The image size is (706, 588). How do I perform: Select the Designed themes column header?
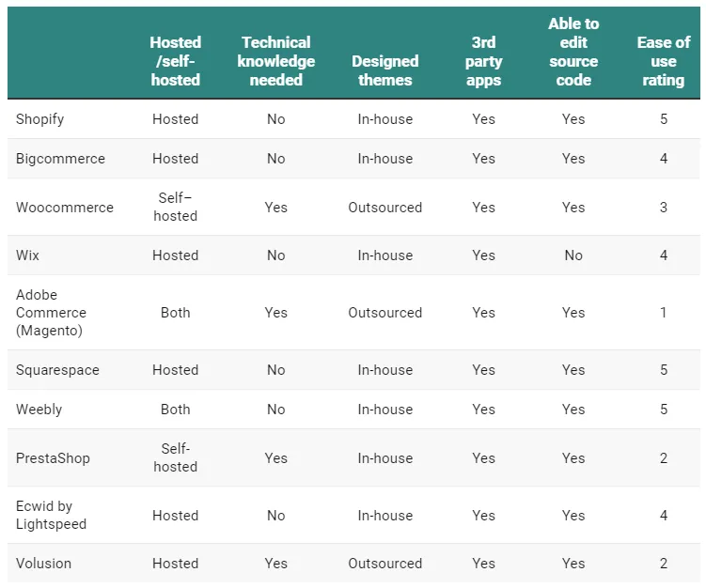(x=384, y=70)
